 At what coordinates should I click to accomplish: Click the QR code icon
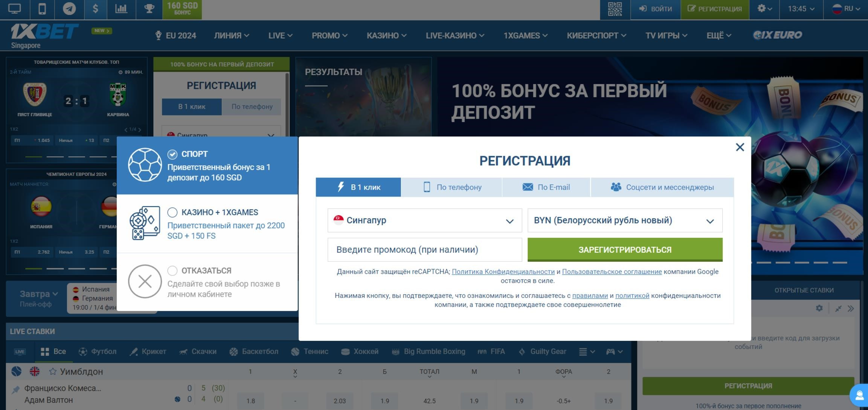point(615,9)
